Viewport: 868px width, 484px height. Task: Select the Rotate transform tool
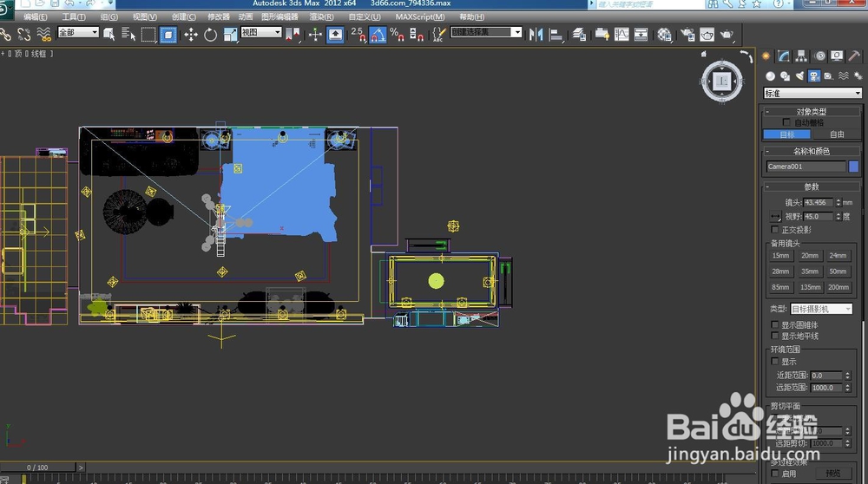[210, 35]
